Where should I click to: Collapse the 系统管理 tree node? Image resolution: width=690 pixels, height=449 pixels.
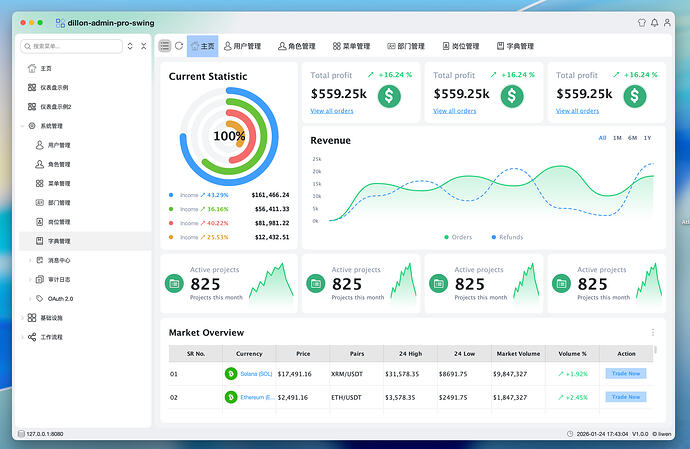(x=22, y=126)
